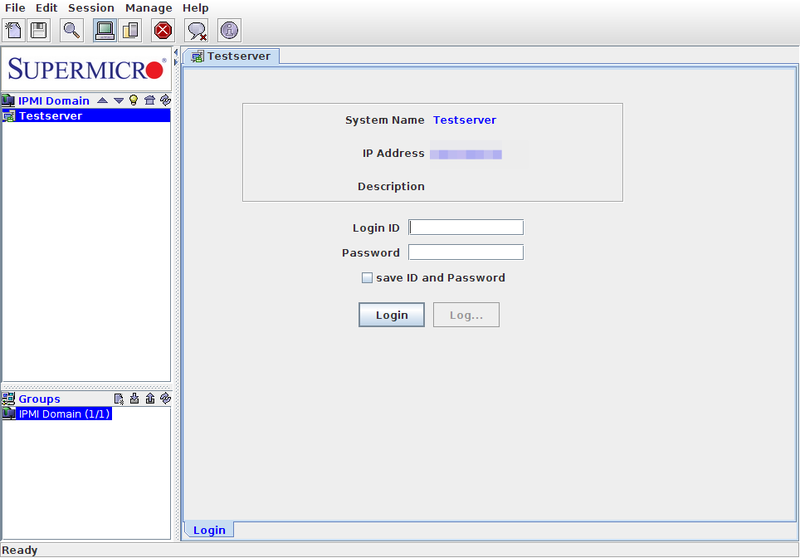Open the magnifying glass search tool
This screenshot has height=558, width=800.
tap(72, 31)
